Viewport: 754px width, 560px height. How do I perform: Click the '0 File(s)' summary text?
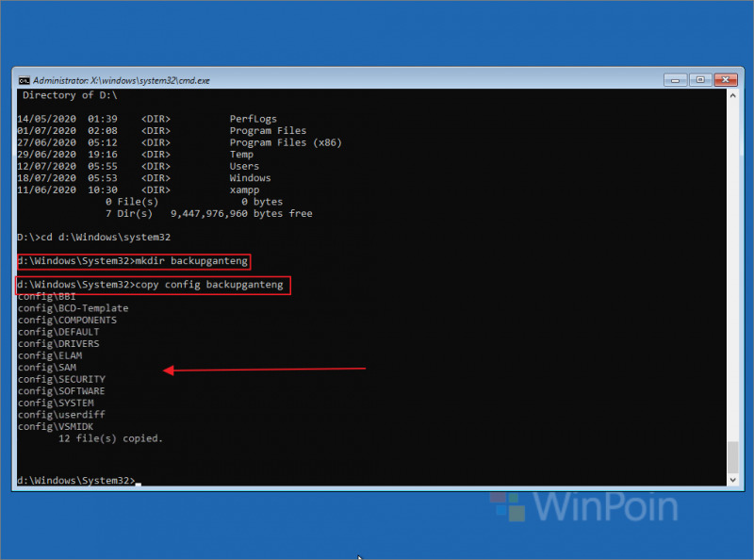[x=132, y=202]
